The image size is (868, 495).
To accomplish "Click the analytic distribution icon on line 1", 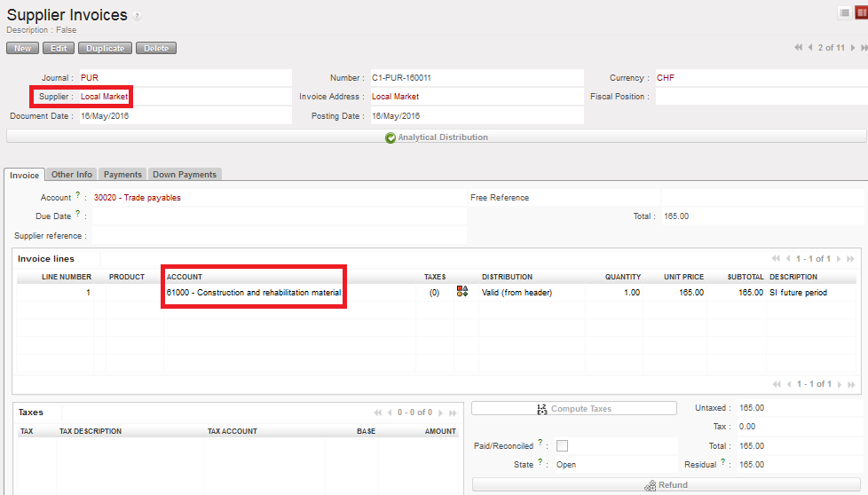I will tap(462, 292).
